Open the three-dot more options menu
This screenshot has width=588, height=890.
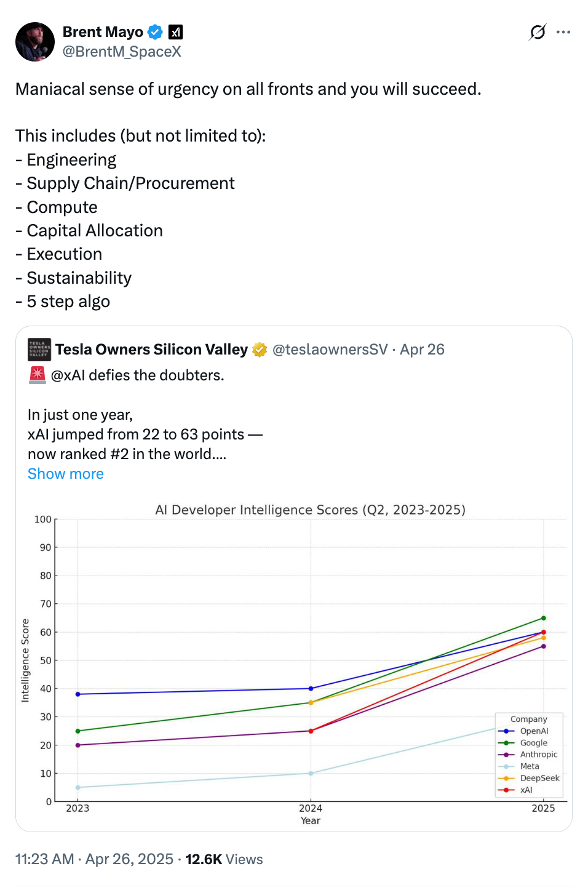click(x=563, y=32)
